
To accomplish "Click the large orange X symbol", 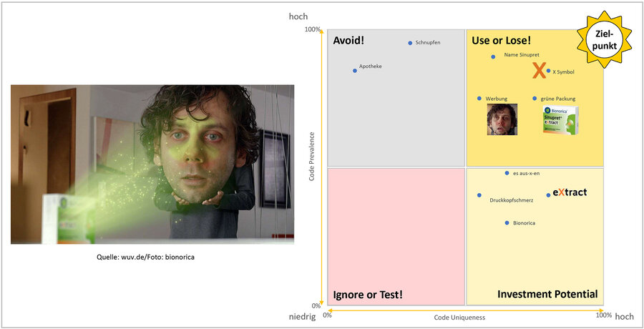I will tap(539, 70).
